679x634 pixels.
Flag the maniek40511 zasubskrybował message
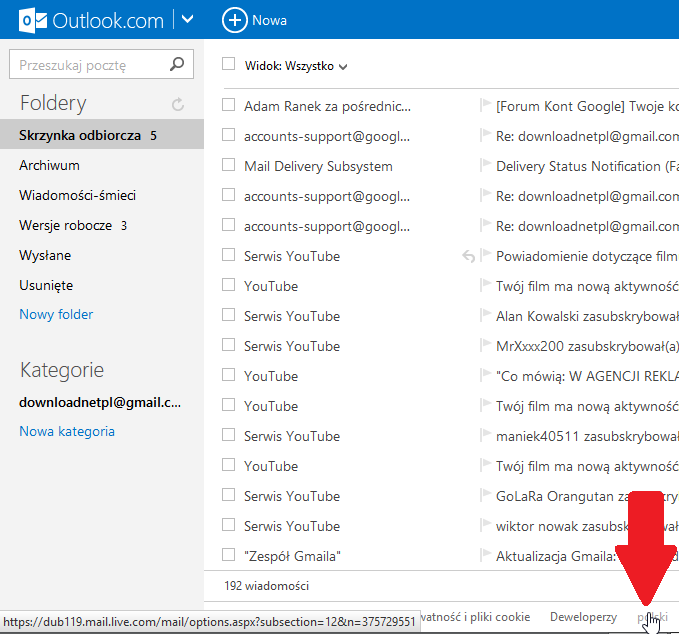pyautogui.click(x=485, y=435)
